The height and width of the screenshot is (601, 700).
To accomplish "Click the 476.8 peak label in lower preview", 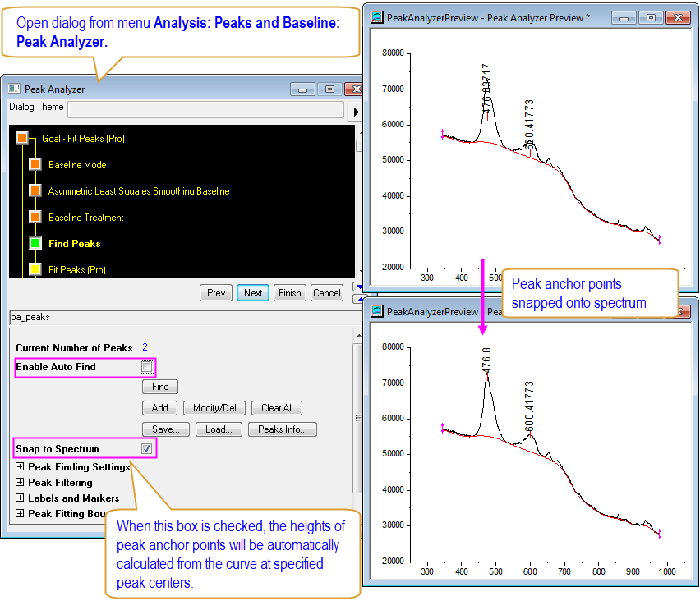I will [486, 360].
